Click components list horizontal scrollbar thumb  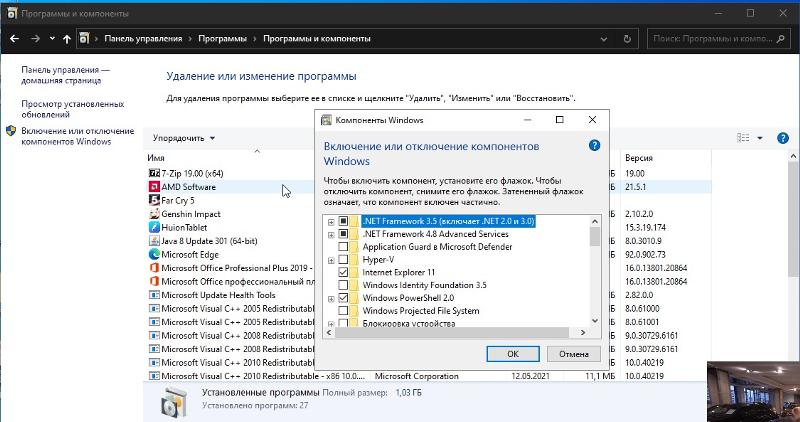pos(452,333)
